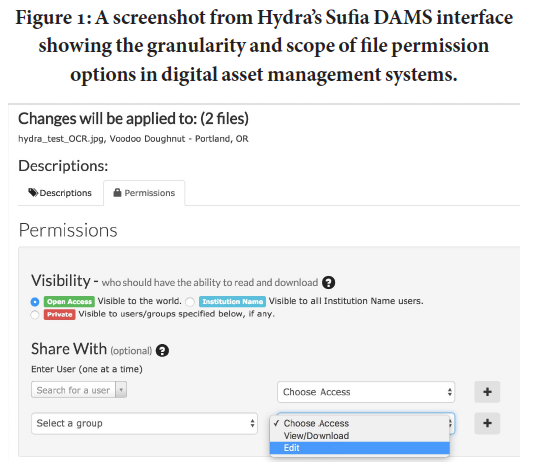This screenshot has height=474, width=541.
Task: Switch to the Descriptions tab
Action: [x=60, y=193]
